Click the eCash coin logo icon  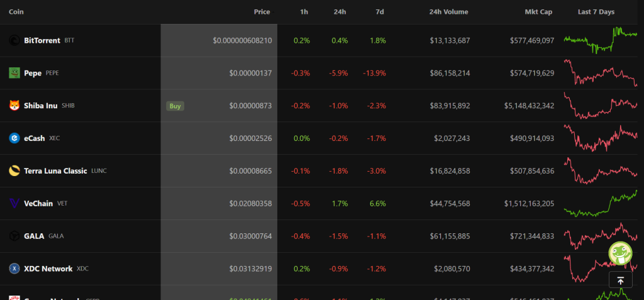pyautogui.click(x=14, y=138)
